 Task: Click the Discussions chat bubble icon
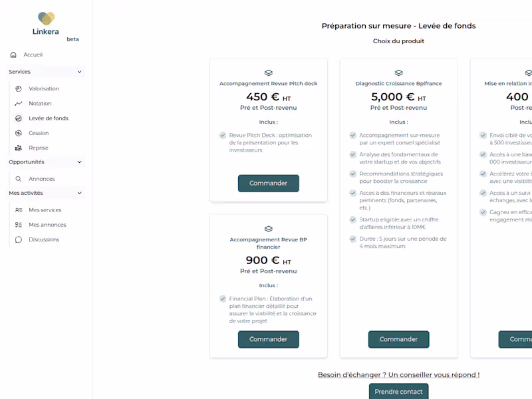click(19, 239)
